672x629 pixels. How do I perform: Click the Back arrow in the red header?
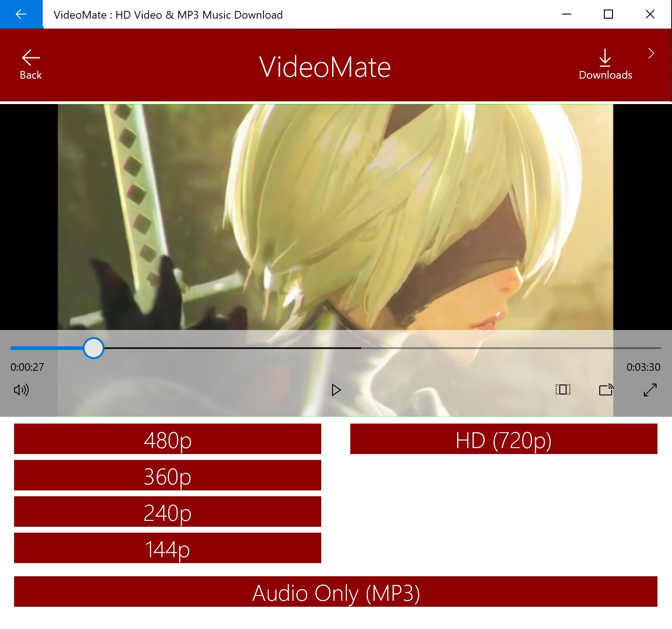coord(30,65)
